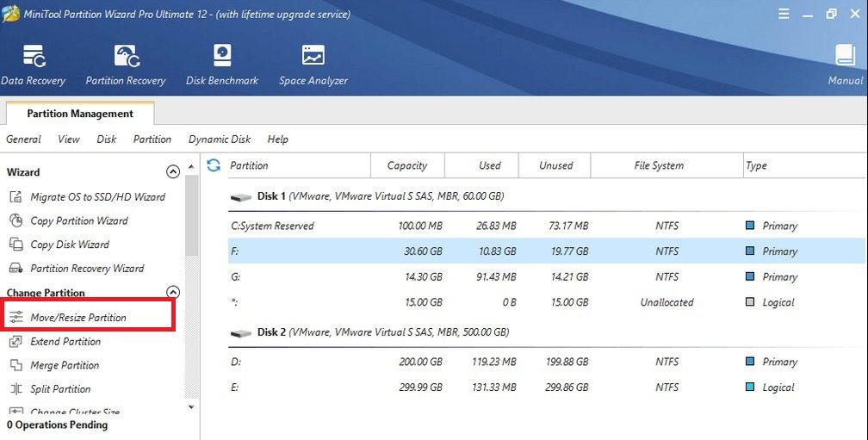Click the blue Primary swatch for C:System Reserved
This screenshot has width=868, height=440.
click(750, 226)
